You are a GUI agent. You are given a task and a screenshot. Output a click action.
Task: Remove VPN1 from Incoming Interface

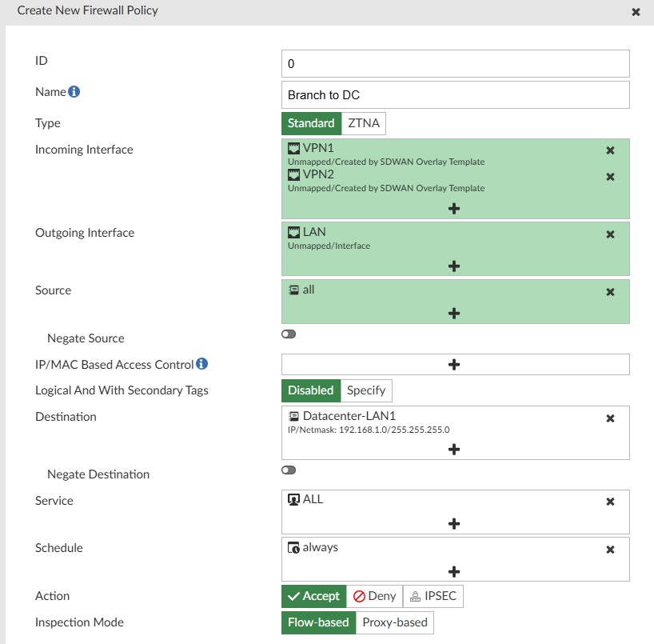coord(610,150)
